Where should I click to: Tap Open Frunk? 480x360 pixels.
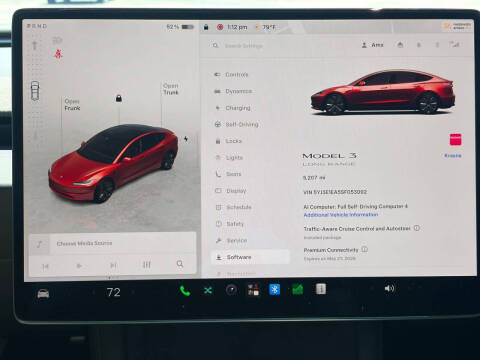point(72,105)
